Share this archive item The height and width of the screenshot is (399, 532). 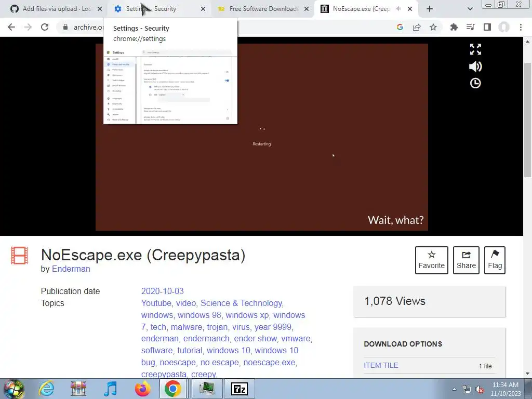tap(466, 260)
